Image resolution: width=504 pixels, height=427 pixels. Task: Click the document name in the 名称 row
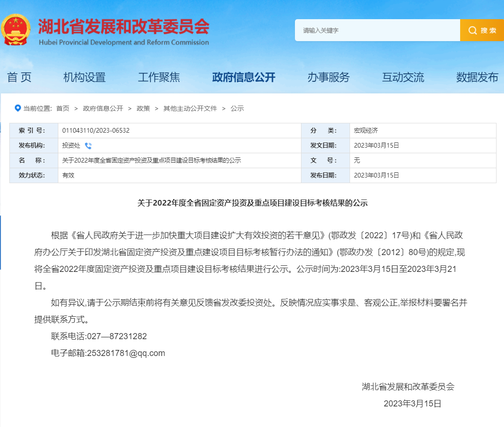coord(151,160)
